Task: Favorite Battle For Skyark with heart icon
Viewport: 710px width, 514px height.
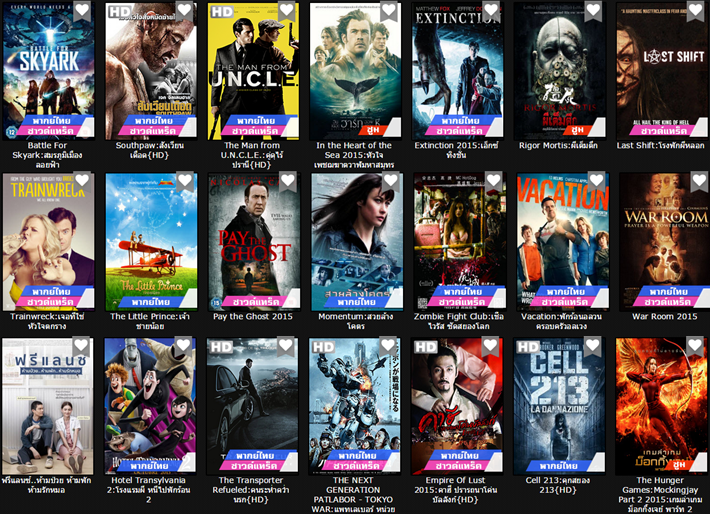Action: tap(82, 11)
